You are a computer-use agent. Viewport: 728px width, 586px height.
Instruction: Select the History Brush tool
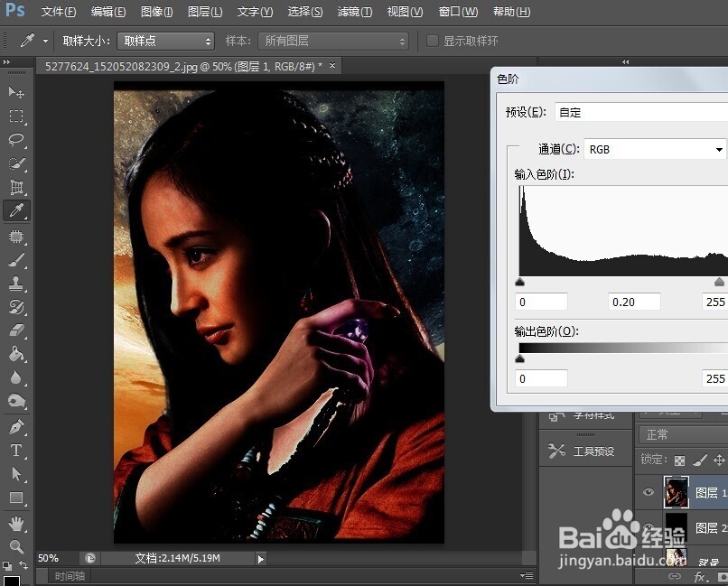(x=16, y=307)
